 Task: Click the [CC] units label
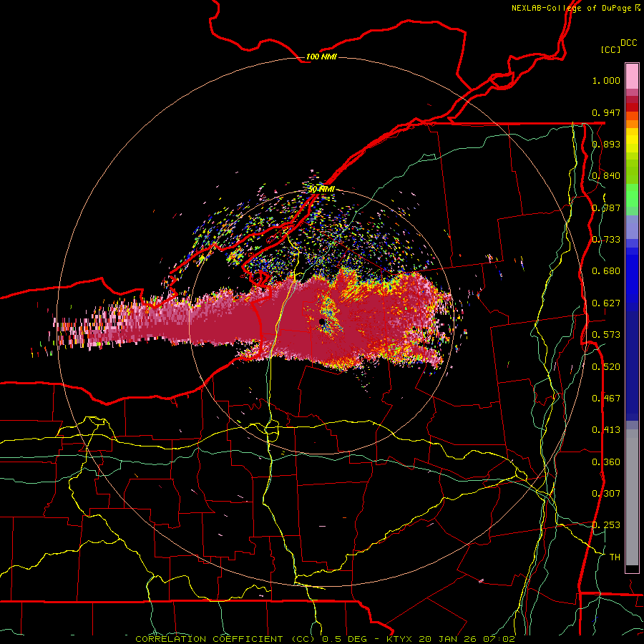click(x=611, y=49)
